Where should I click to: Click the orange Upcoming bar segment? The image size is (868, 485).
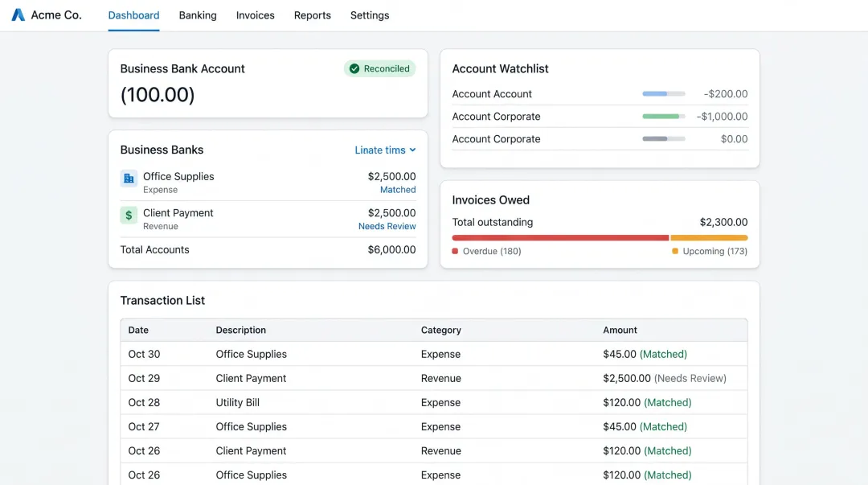709,238
